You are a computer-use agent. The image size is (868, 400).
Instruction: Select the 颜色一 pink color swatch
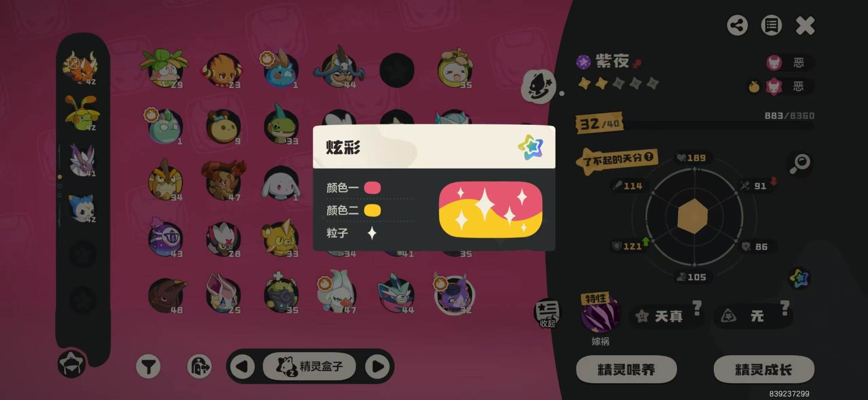coord(373,188)
